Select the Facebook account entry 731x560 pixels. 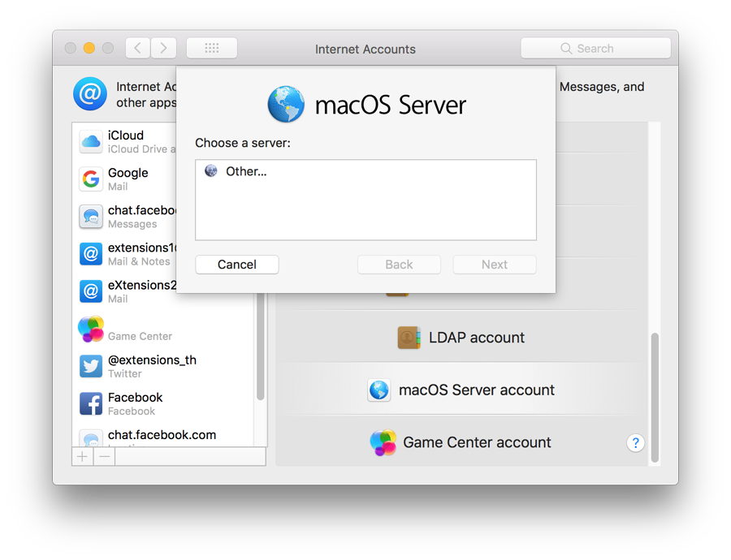pyautogui.click(x=163, y=403)
